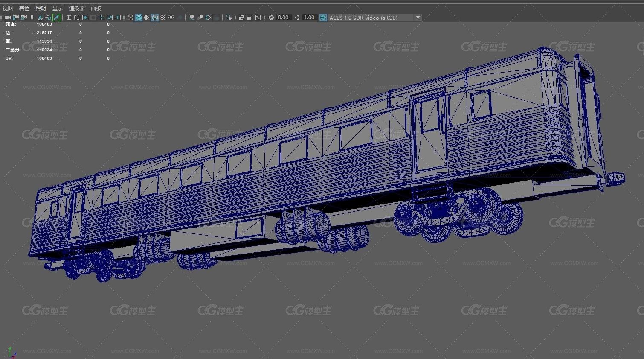Viewport: 644px width, 359px height.
Task: Click the edge count 218217
Action: coord(44,33)
